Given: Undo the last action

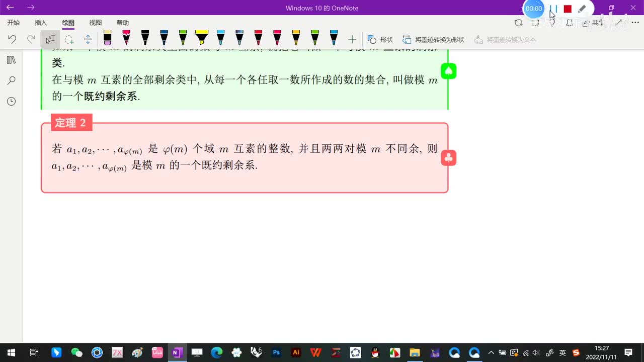Looking at the screenshot, I should 12,39.
